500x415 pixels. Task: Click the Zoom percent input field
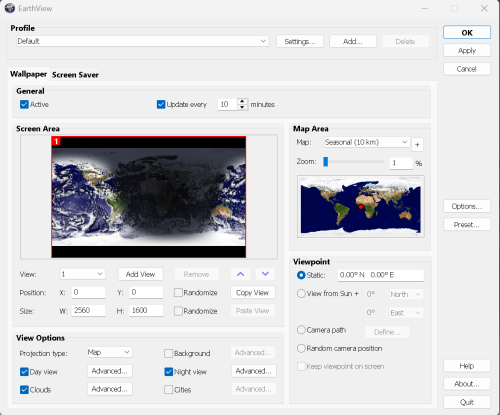(401, 163)
